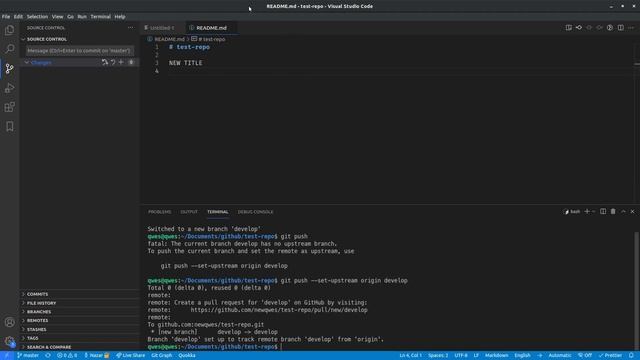This screenshot has height=360, width=640.
Task: Open Source Control views and more actions
Action: pos(131,28)
